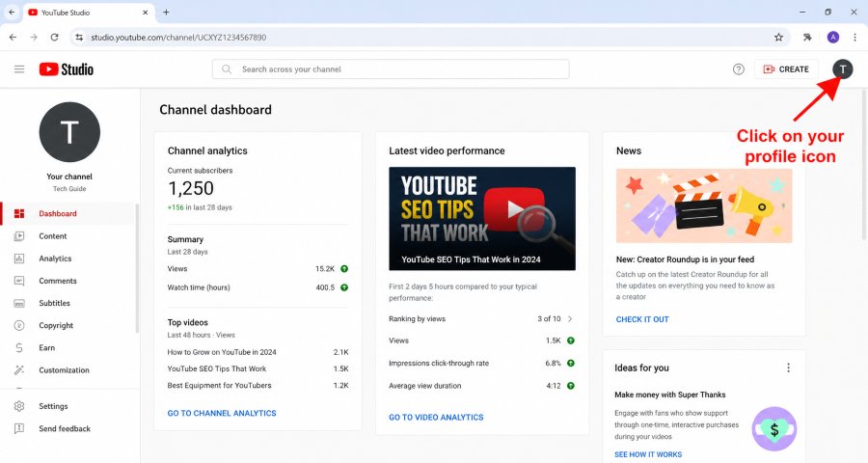Viewport: 868px width, 463px height.
Task: Open the help question mark icon
Action: point(739,69)
